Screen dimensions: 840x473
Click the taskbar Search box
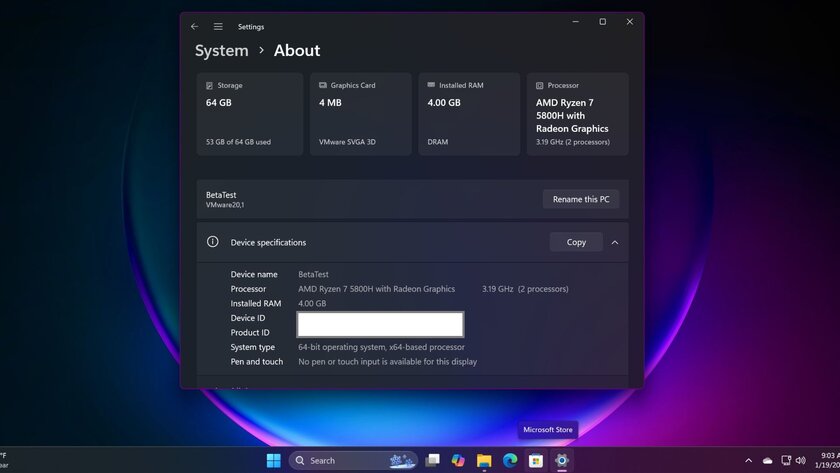pyautogui.click(x=354, y=460)
